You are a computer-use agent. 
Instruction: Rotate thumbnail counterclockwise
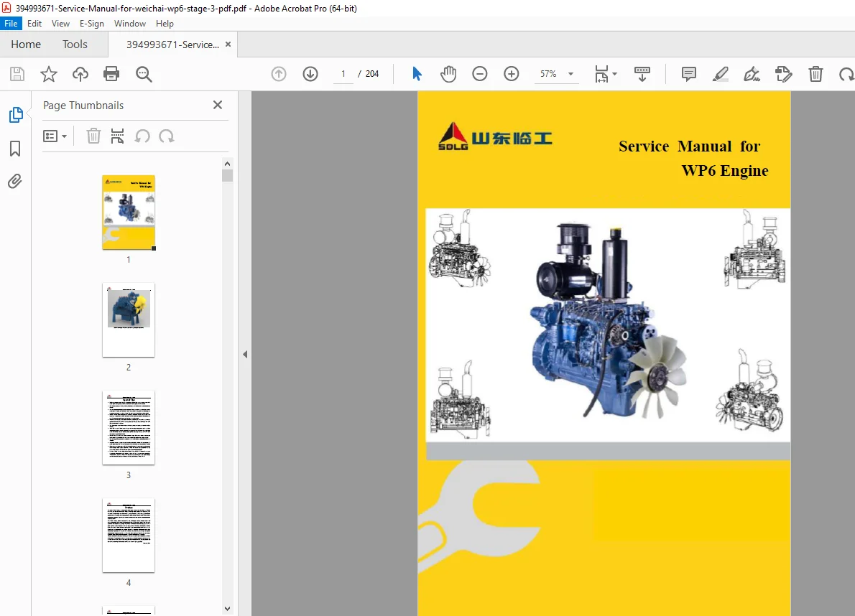coord(142,136)
